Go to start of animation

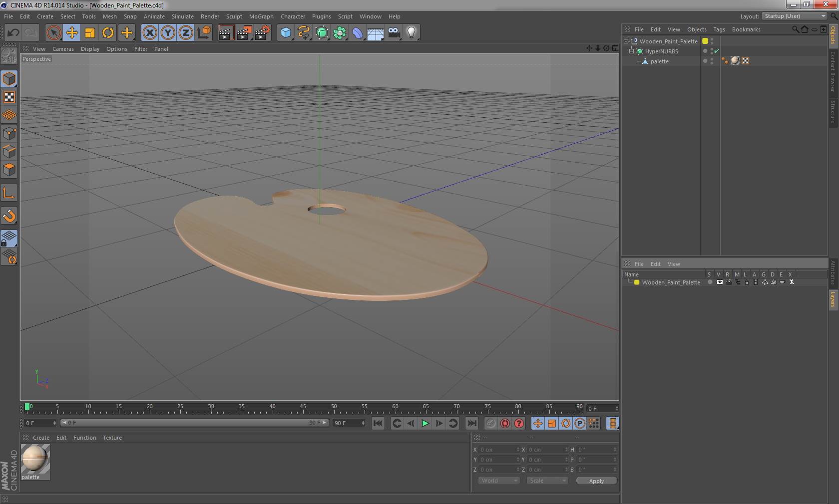tap(378, 423)
